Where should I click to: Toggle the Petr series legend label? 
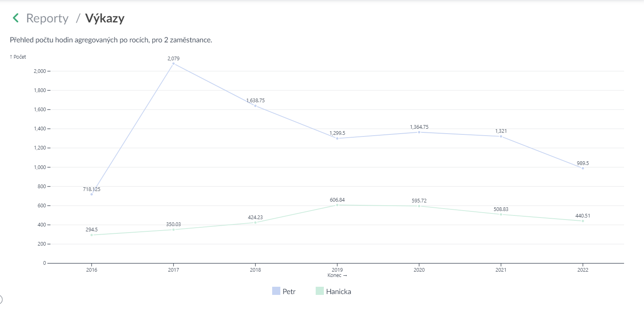pos(289,292)
